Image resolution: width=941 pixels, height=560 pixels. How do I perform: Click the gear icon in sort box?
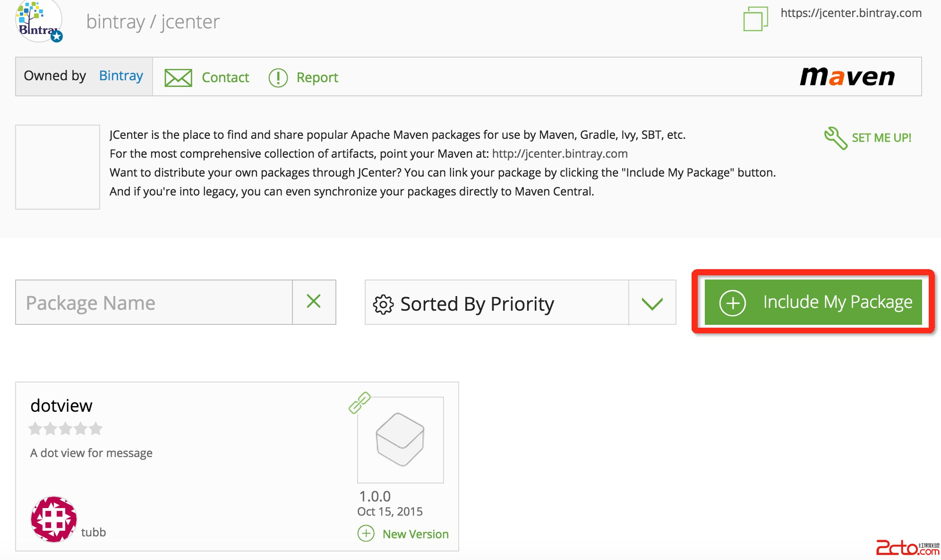[383, 304]
